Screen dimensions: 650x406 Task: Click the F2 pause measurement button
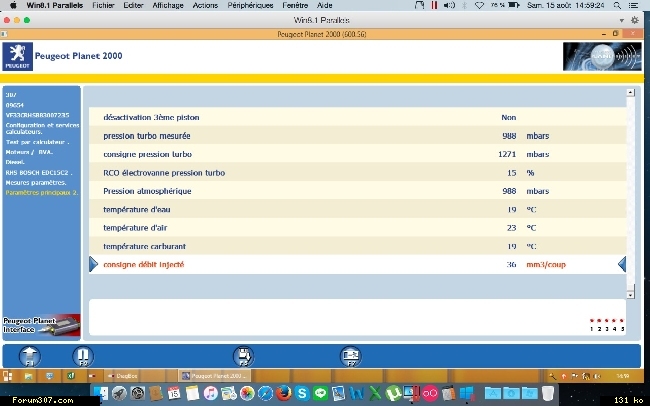(x=83, y=356)
